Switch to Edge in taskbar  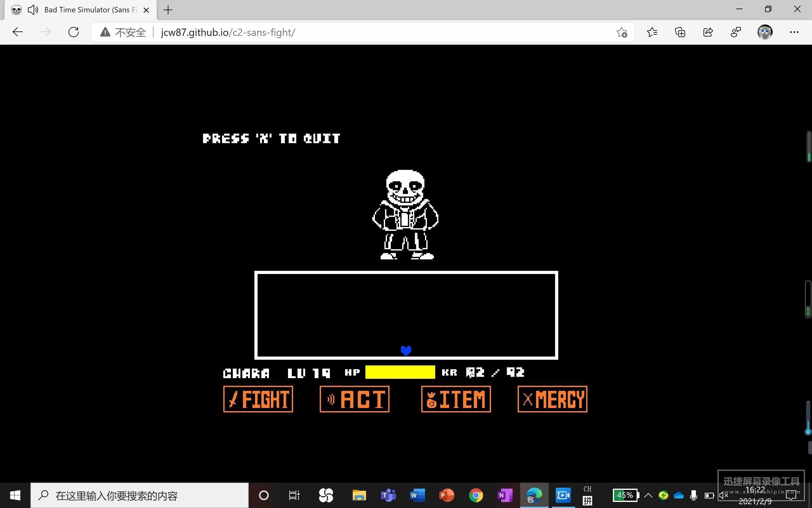pyautogui.click(x=534, y=495)
